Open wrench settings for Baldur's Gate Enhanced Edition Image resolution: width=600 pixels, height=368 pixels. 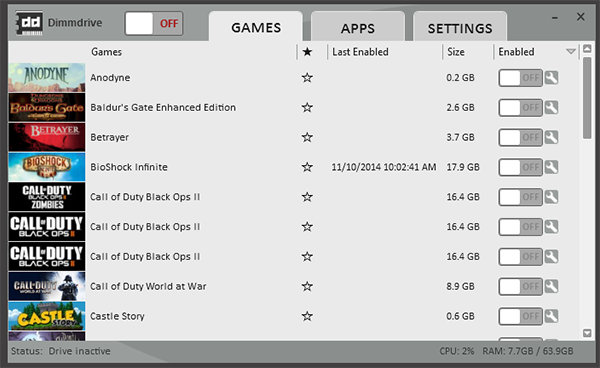click(x=551, y=108)
